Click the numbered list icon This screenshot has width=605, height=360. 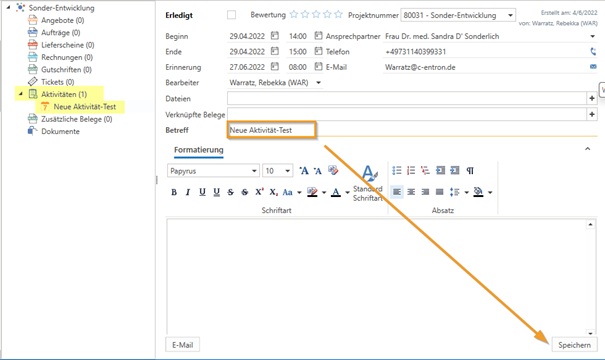411,171
